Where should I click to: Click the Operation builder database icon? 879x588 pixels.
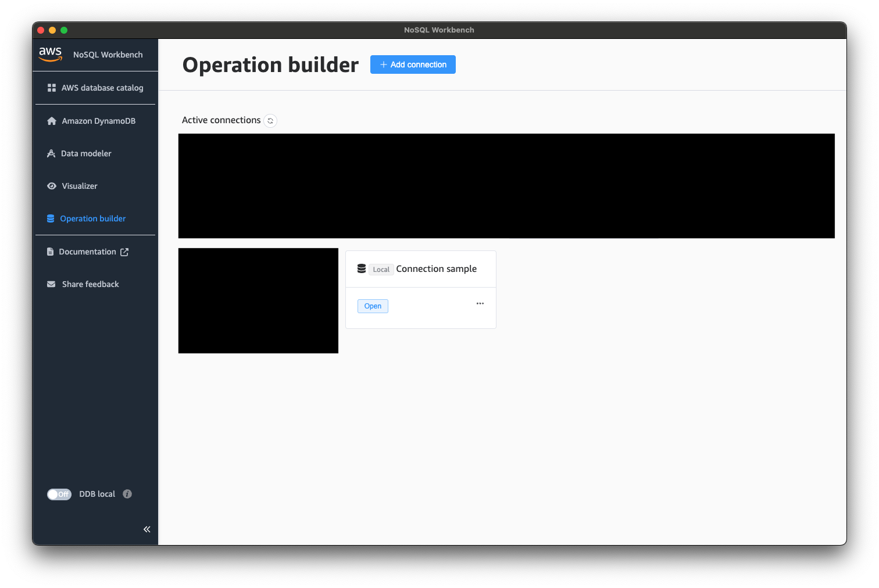(x=51, y=218)
